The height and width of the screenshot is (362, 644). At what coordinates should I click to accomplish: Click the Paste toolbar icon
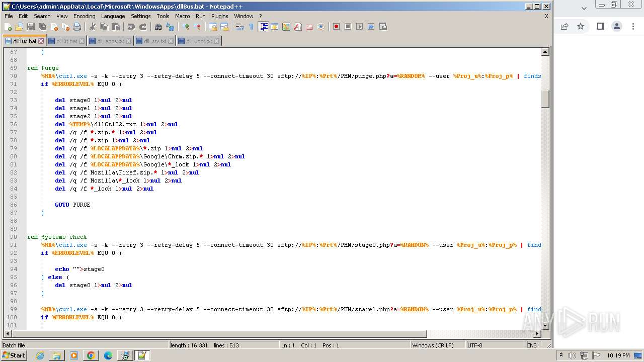tap(116, 27)
